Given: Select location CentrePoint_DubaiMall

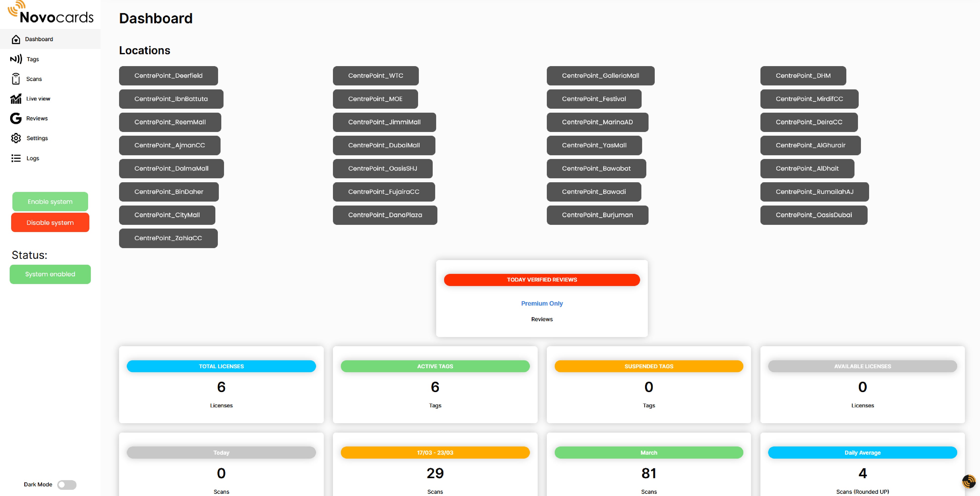Looking at the screenshot, I should pos(384,145).
